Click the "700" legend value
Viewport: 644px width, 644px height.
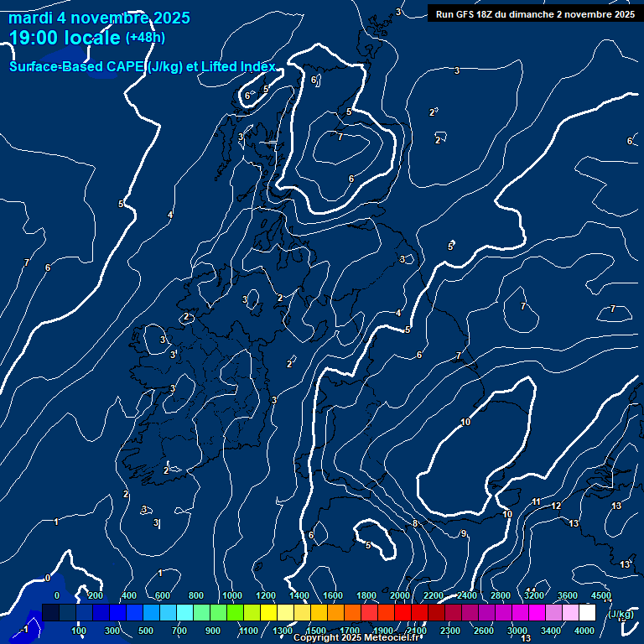pyautogui.click(x=179, y=631)
